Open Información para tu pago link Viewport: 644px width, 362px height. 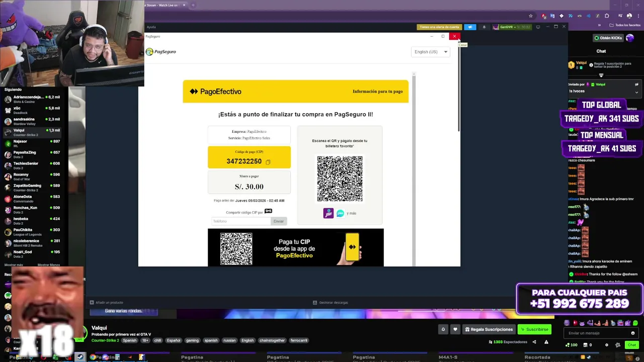[377, 92]
